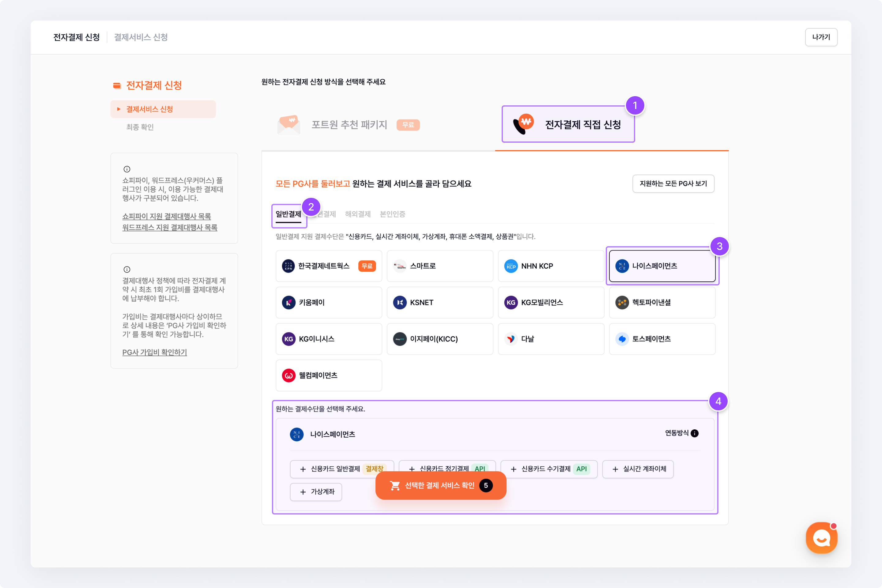882x588 pixels.
Task: Open 쇼피파이 지원 결제대행사 목록 link
Action: (x=167, y=217)
